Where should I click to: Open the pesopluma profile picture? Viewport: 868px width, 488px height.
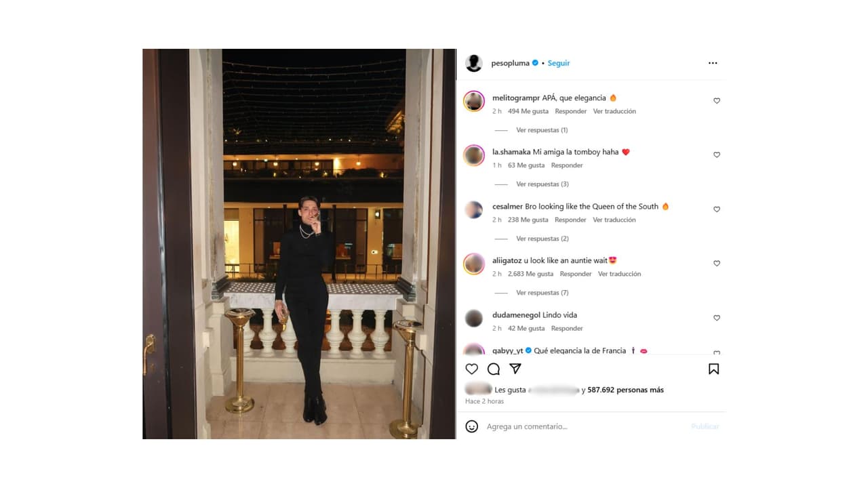tap(474, 63)
